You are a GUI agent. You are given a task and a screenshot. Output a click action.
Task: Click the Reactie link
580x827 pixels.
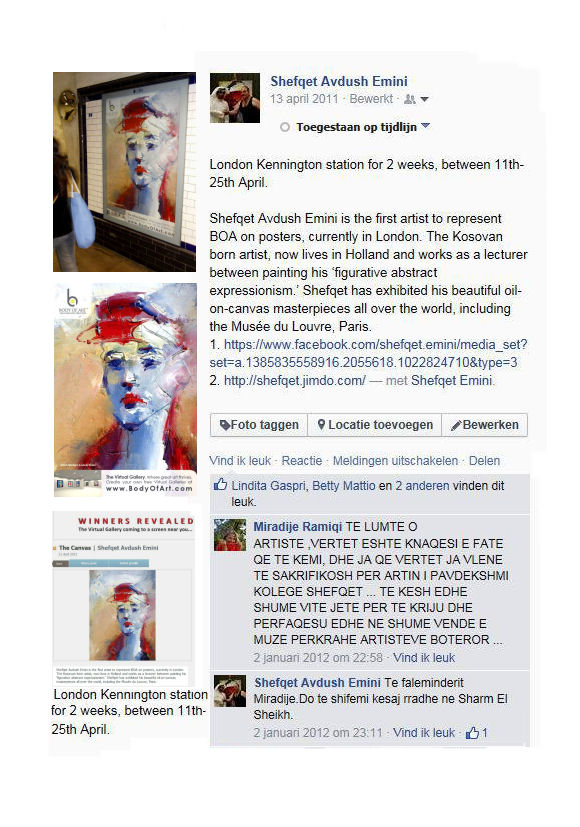click(x=302, y=461)
